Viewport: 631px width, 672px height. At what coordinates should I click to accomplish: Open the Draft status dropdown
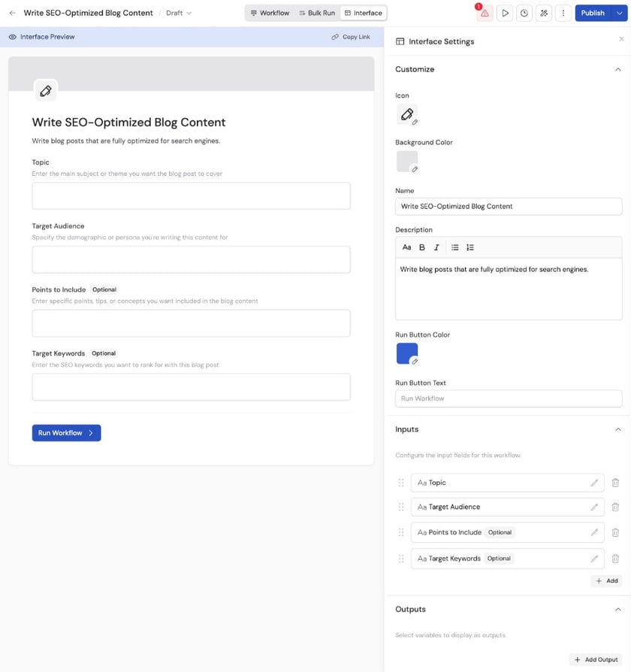pos(179,13)
